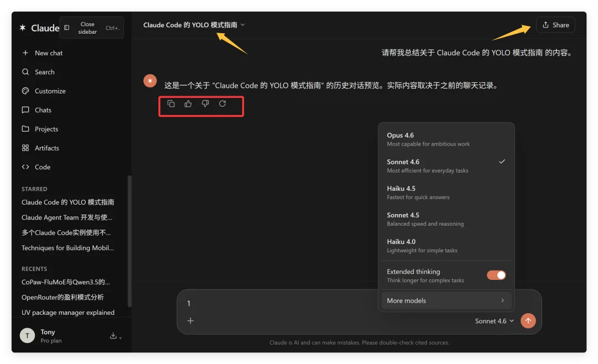Send the message with the orange arrow
The width and height of the screenshot is (598, 364).
(x=528, y=320)
